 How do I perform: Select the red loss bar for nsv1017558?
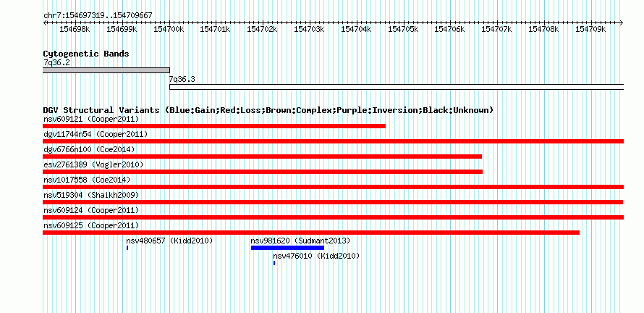pos(333,187)
